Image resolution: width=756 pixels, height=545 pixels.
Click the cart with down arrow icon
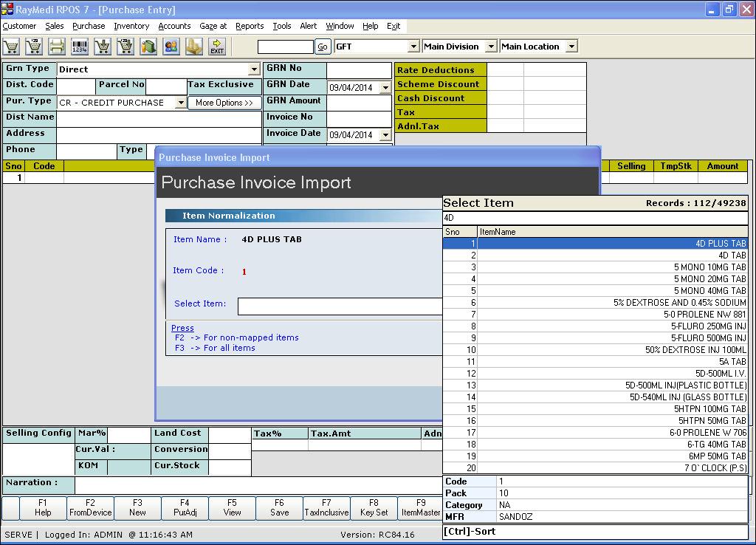103,47
